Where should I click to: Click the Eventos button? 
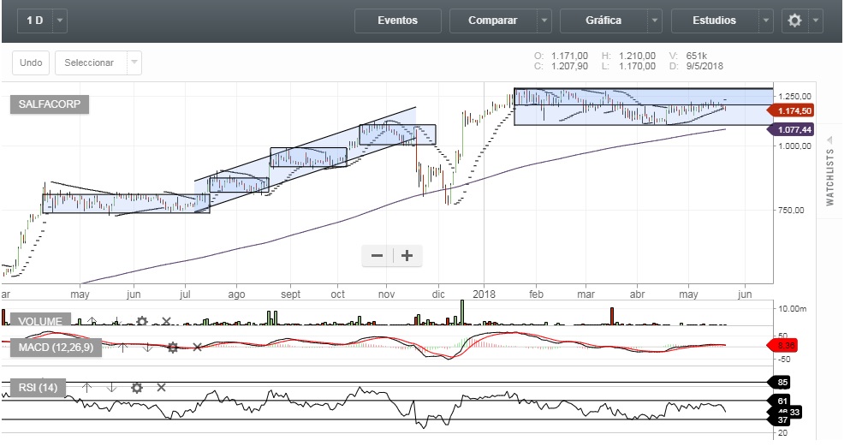398,21
